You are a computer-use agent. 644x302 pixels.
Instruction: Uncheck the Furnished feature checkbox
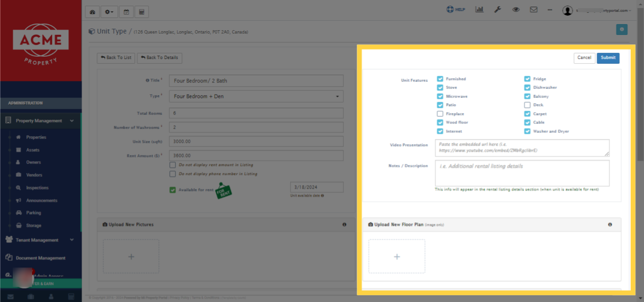click(x=440, y=79)
